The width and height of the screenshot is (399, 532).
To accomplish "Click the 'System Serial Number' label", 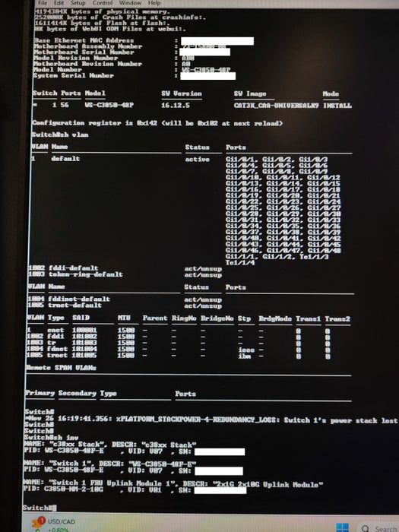I will [x=74, y=75].
